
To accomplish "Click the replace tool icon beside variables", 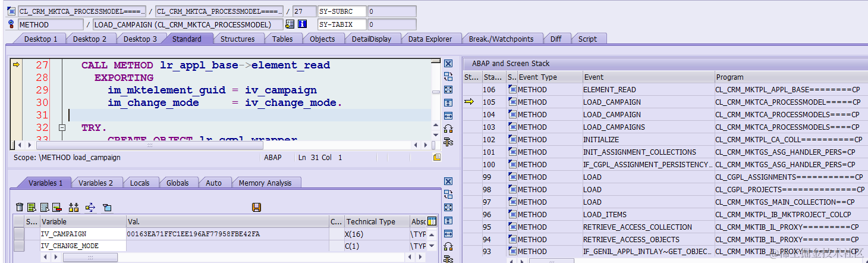I will pyautogui.click(x=448, y=195).
